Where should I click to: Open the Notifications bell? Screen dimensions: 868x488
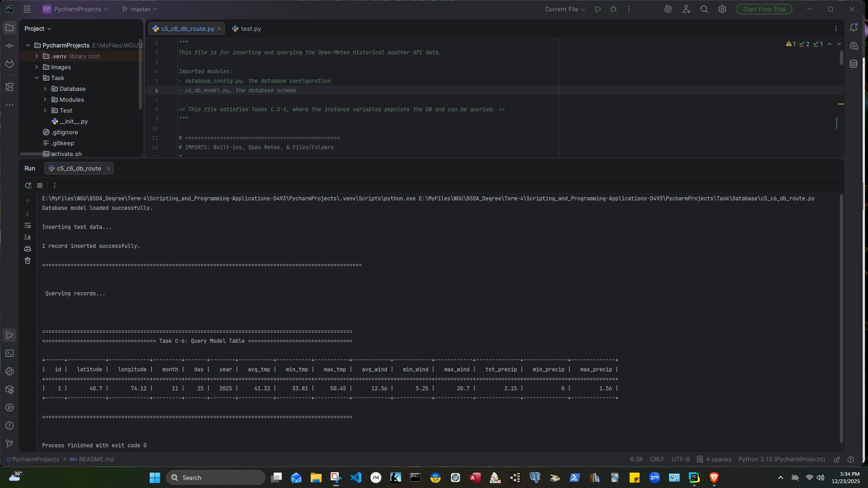tap(854, 28)
